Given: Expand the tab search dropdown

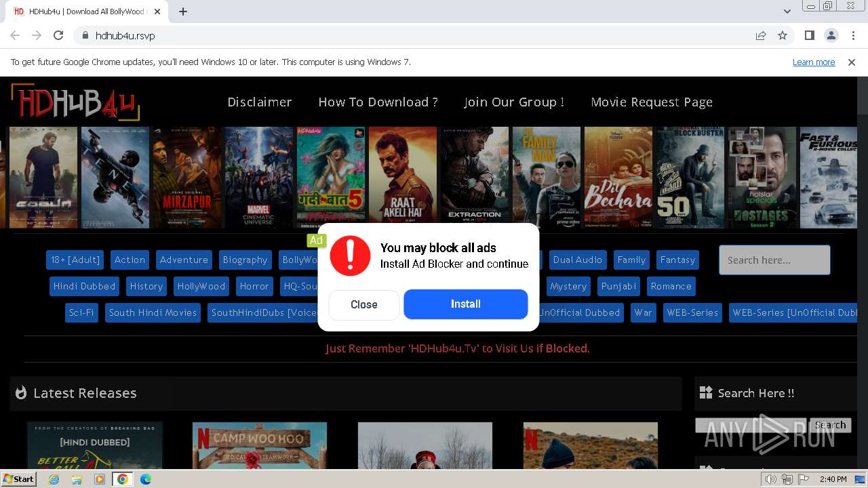Looking at the screenshot, I should pyautogui.click(x=787, y=12).
